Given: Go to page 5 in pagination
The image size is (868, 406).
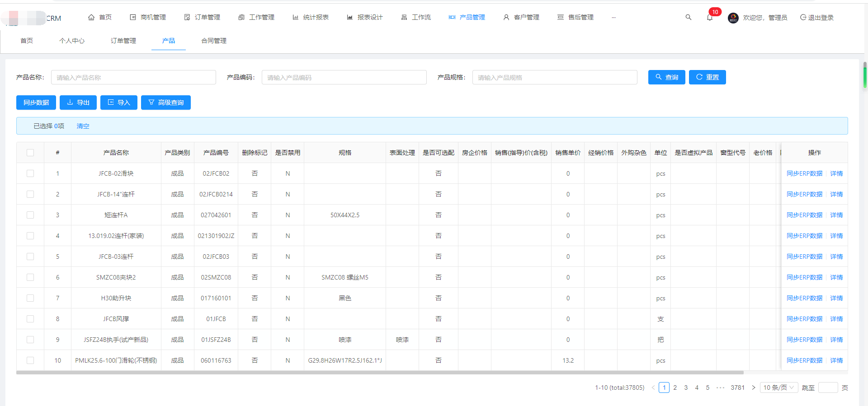Looking at the screenshot, I should point(708,387).
